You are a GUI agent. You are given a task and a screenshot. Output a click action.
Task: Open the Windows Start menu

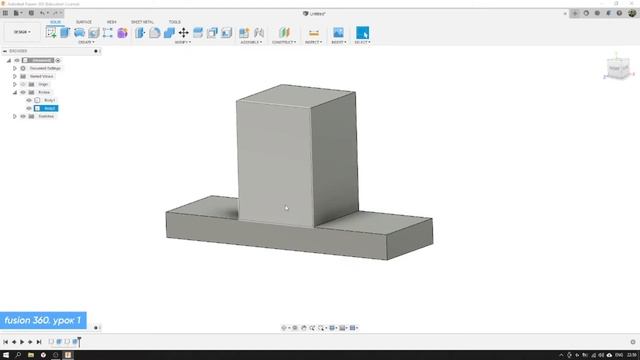tap(6, 355)
